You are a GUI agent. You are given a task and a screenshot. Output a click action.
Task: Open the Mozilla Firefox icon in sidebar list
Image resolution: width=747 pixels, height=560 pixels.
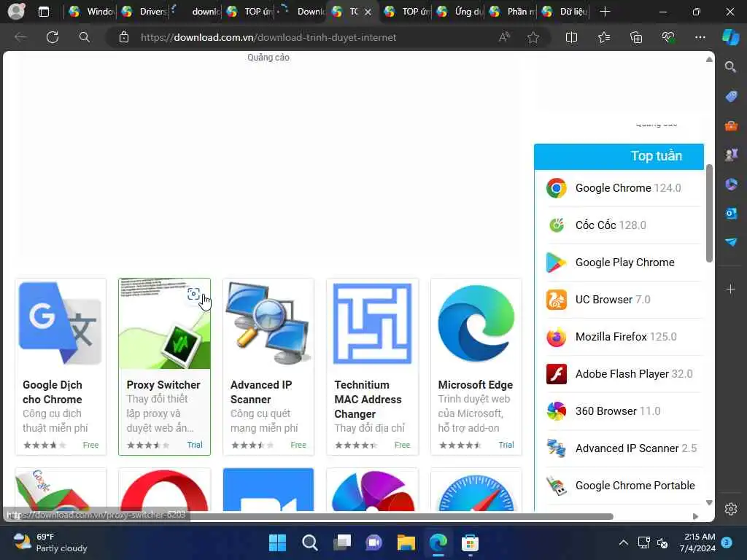(x=556, y=337)
